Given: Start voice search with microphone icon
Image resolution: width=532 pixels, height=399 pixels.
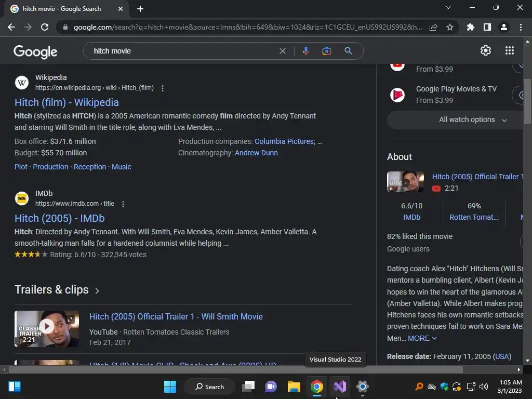Looking at the screenshot, I should coord(305,51).
